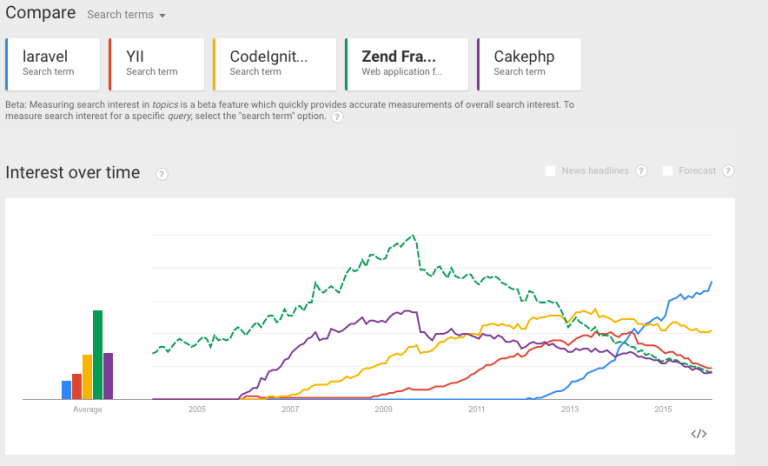Image resolution: width=768 pixels, height=466 pixels.
Task: Enable the News headlines checkbox
Action: coord(551,171)
